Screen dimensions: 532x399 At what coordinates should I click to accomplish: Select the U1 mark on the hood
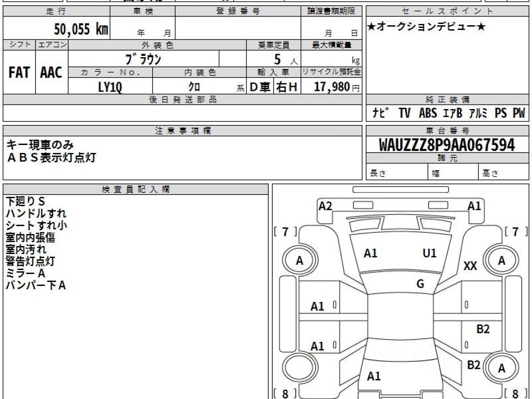(x=430, y=253)
